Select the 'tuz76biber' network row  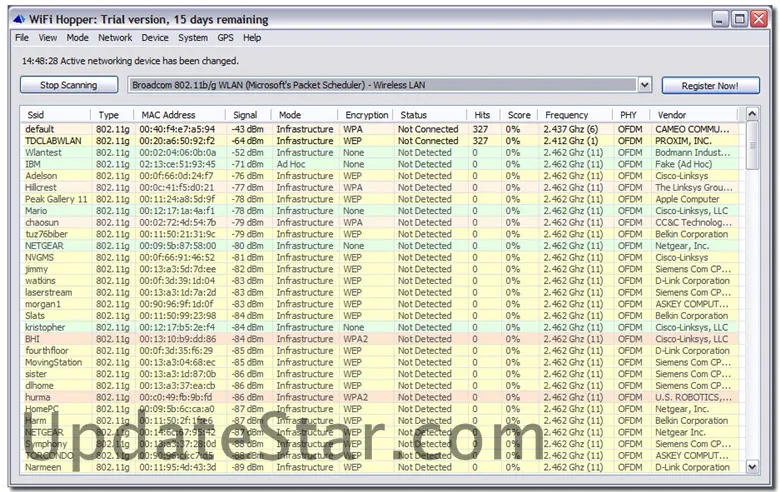[x=383, y=234]
